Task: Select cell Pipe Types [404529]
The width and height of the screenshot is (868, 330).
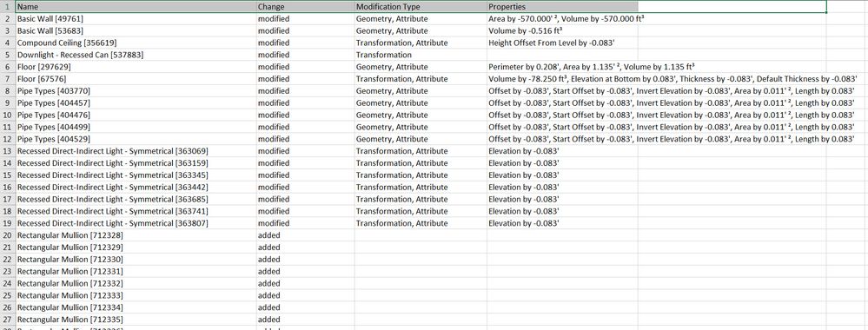Action: point(136,139)
